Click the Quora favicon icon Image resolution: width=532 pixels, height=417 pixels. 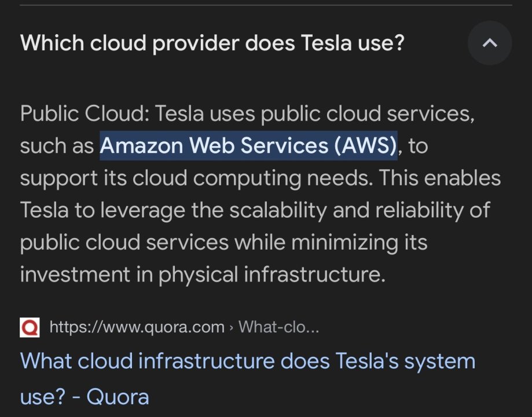(x=30, y=328)
